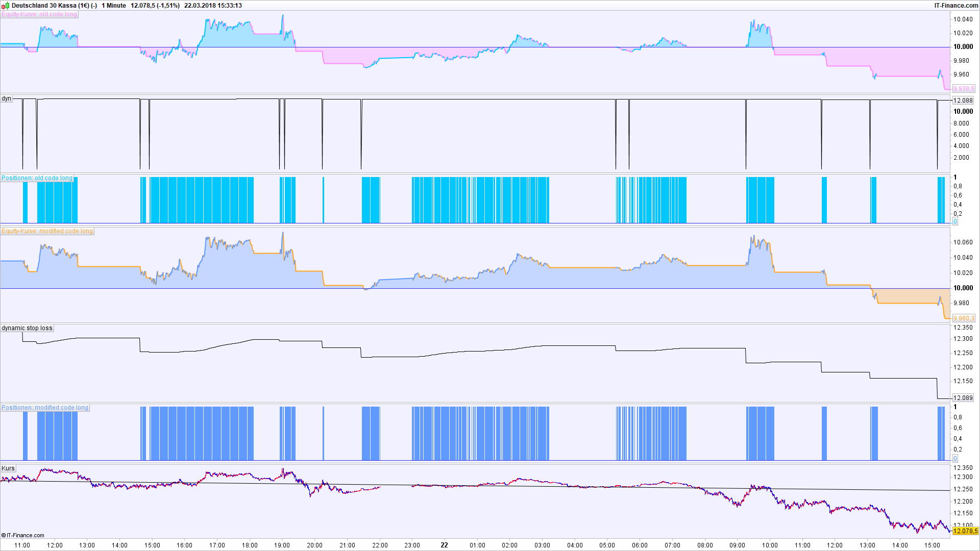Click the 9.960,3 modified equity value tag
The width and height of the screenshot is (980, 551).
point(964,318)
